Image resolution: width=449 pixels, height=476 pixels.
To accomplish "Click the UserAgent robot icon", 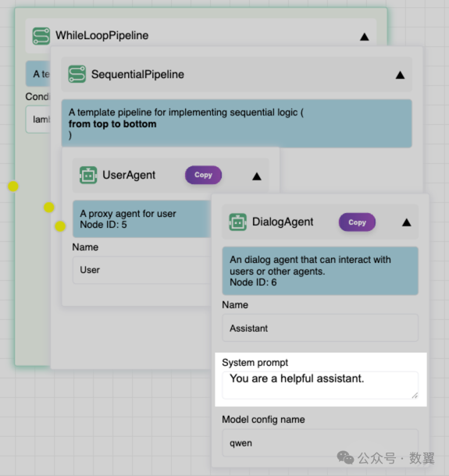I will coord(88,175).
